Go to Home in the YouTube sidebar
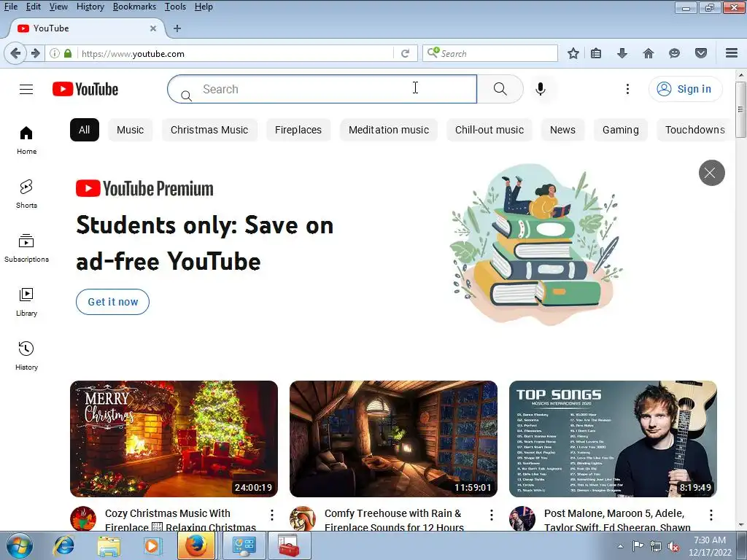The image size is (747, 560). 26,140
